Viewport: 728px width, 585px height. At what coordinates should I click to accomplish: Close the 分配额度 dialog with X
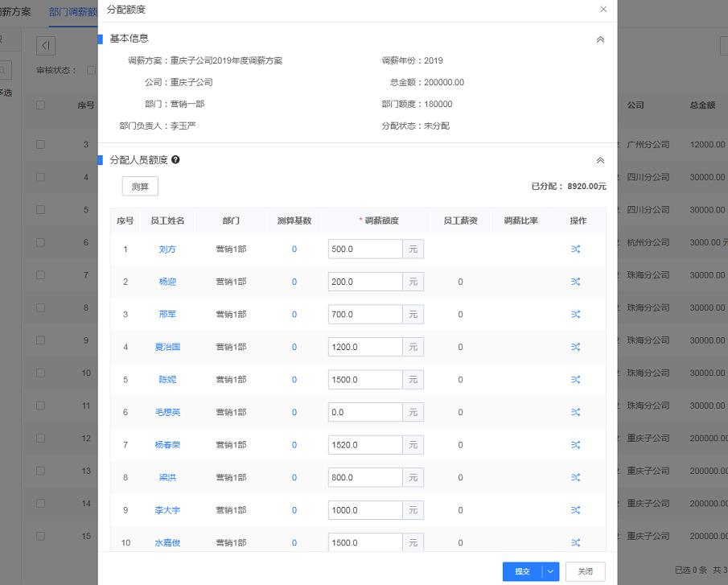603,10
